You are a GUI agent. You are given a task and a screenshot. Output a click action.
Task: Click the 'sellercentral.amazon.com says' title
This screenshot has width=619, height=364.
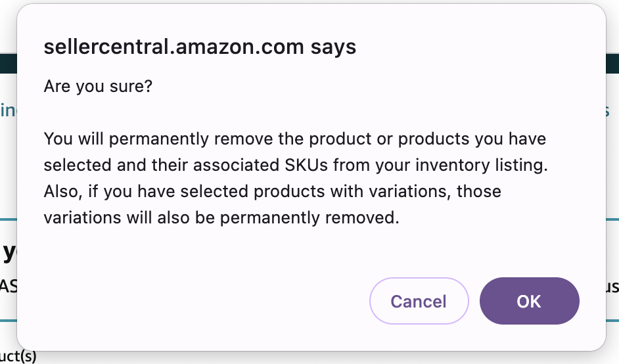tap(200, 47)
